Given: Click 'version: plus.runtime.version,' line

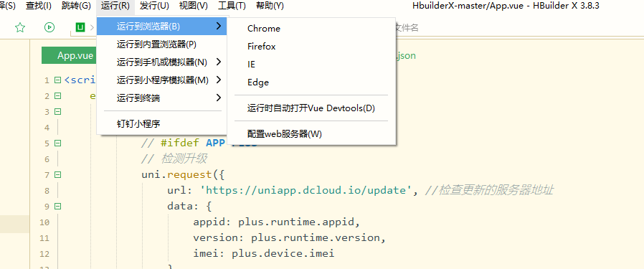Looking at the screenshot, I should pyautogui.click(x=290, y=237).
